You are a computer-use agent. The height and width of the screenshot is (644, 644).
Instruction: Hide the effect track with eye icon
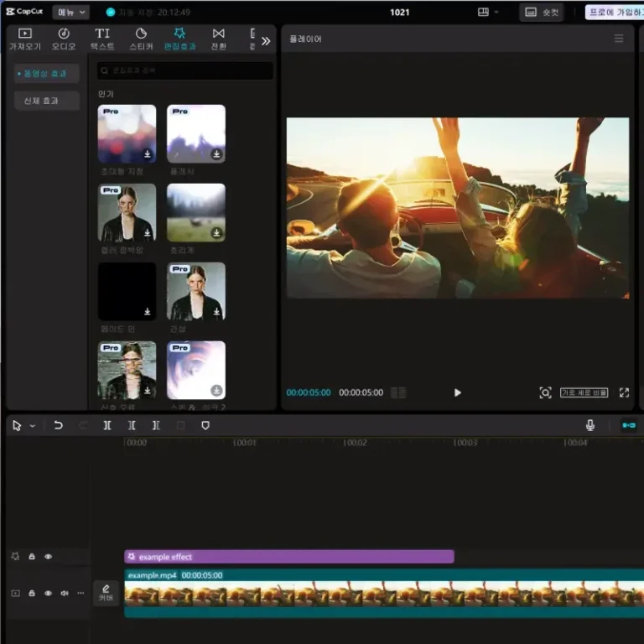click(48, 557)
